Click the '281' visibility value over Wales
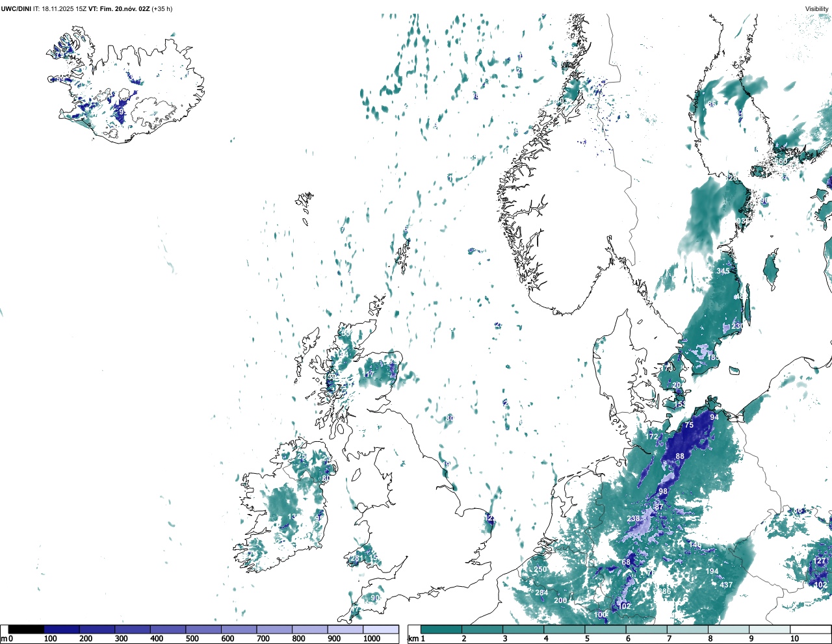This screenshot has width=832, height=644. point(357,558)
